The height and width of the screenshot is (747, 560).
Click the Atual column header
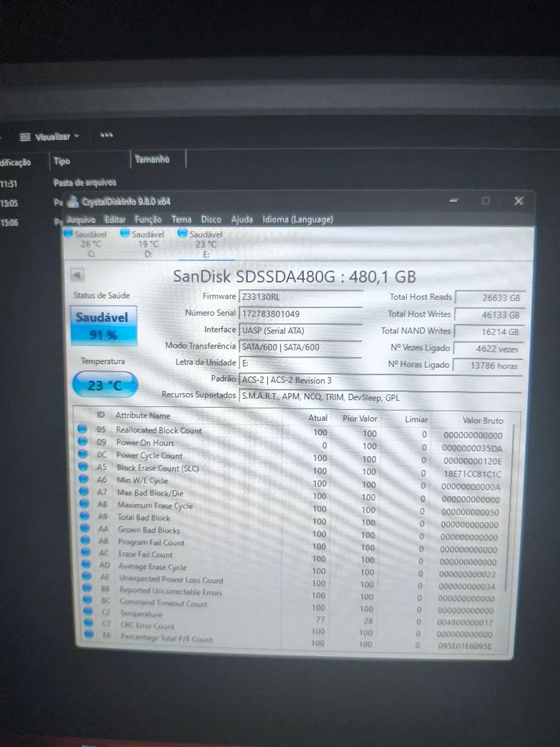[x=318, y=418]
